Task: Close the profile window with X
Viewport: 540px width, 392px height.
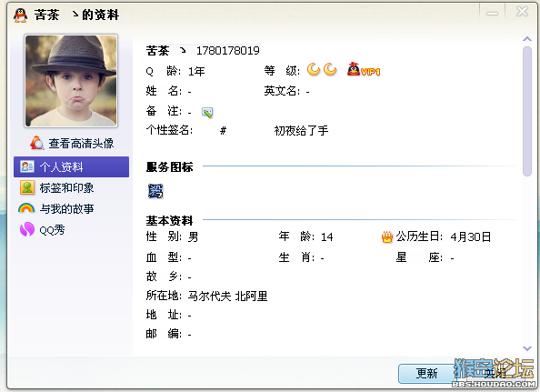Action: pyautogui.click(x=522, y=12)
